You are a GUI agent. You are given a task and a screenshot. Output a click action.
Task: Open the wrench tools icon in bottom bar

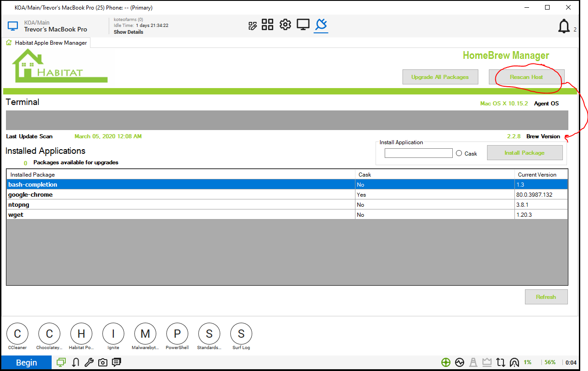[89, 362]
